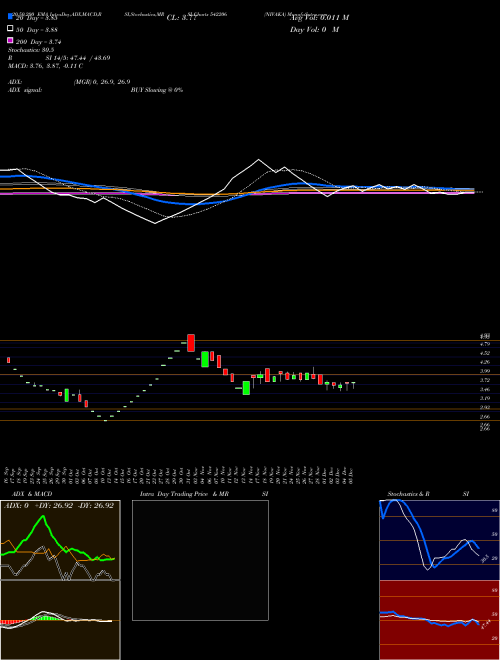Viewport: 500px width, 660px height.
Task: Click the MACD values line
Action: click(x=45, y=66)
